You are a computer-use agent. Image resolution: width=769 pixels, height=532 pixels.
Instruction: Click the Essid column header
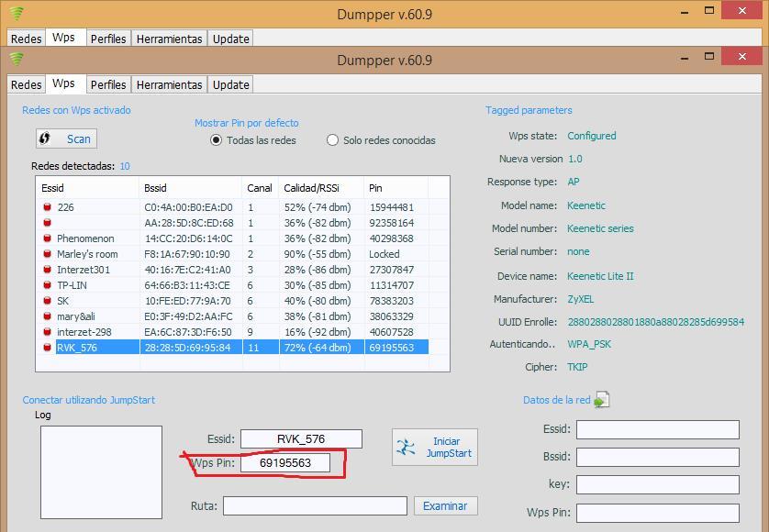click(88, 188)
